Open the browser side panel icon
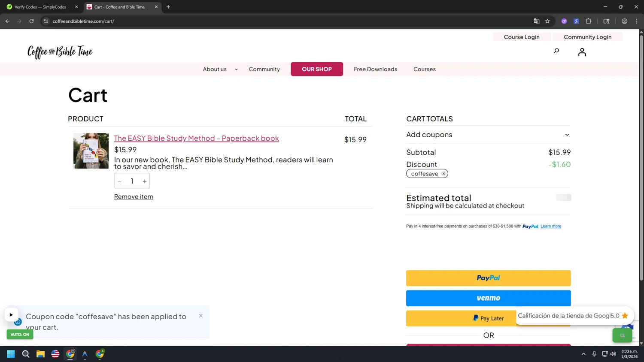Image resolution: width=644 pixels, height=362 pixels. point(606,21)
